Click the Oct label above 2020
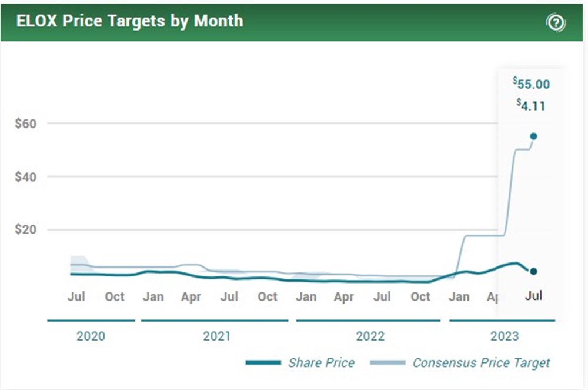 pyautogui.click(x=114, y=296)
